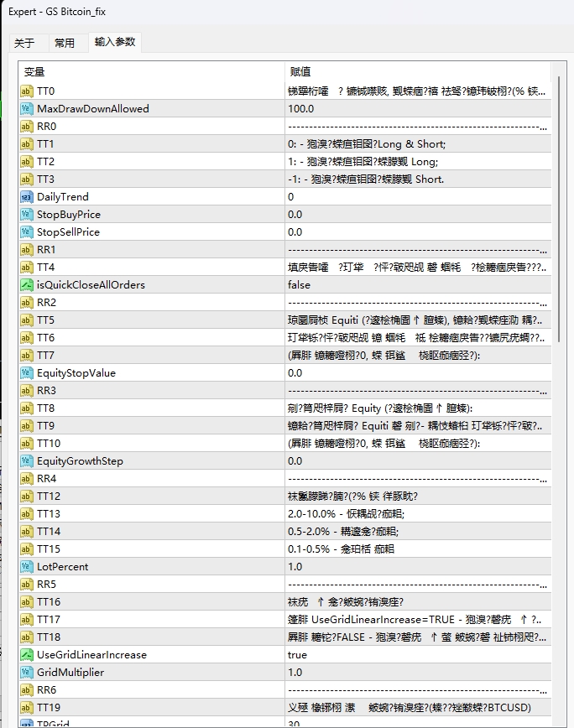
Task: Click the string icon beside TT1
Action: coord(27,144)
